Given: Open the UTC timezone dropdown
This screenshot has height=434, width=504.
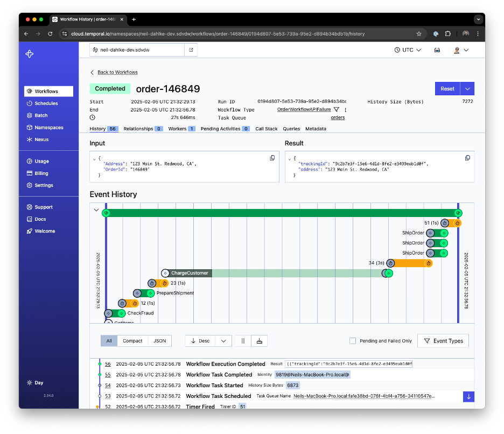Looking at the screenshot, I should (x=407, y=50).
